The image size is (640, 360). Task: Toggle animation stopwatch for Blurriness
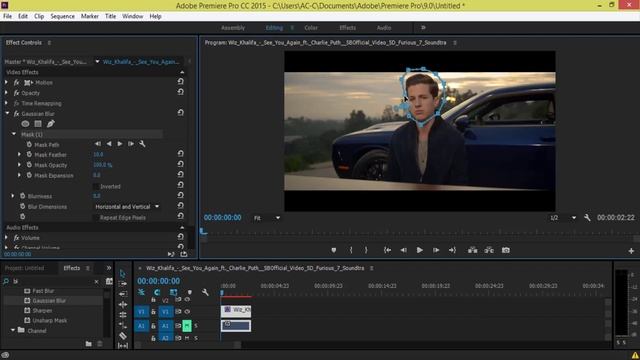23,196
